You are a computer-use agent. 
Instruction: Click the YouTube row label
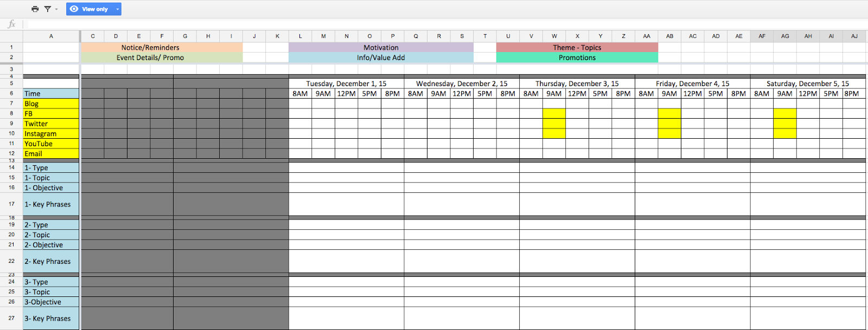tap(51, 144)
